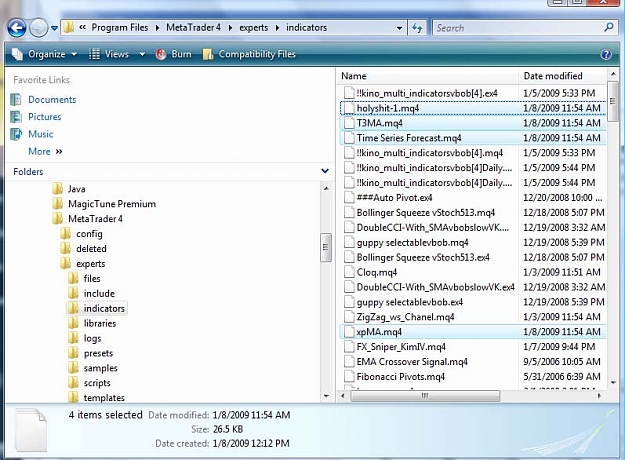Click indicators breadcrumb in address bar
The height and width of the screenshot is (460, 625).
(x=307, y=28)
